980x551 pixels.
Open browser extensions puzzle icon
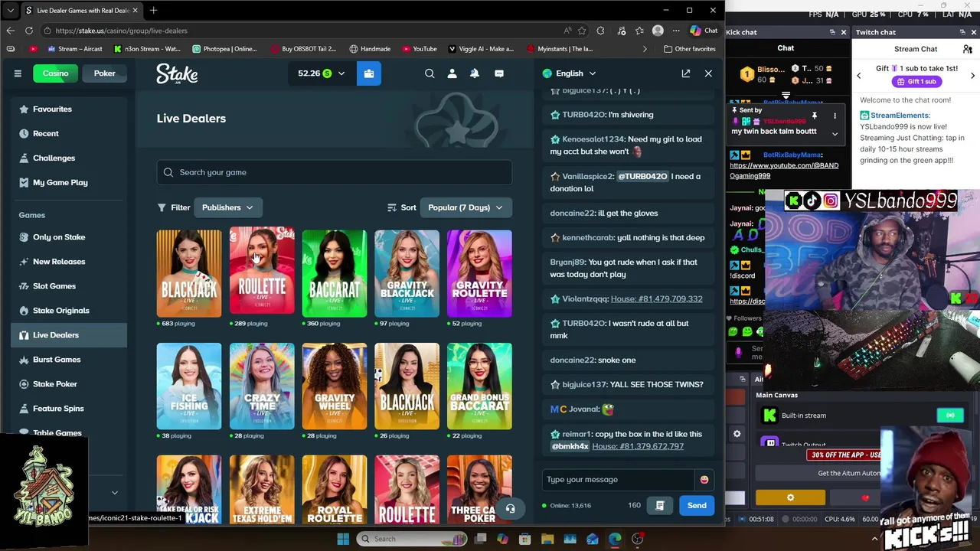tap(600, 31)
